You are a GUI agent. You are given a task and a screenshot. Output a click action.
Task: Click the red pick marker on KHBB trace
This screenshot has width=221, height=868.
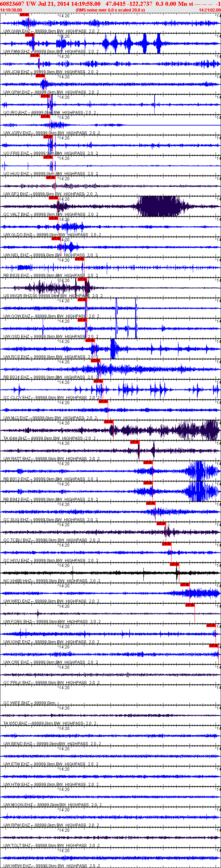point(174,564)
